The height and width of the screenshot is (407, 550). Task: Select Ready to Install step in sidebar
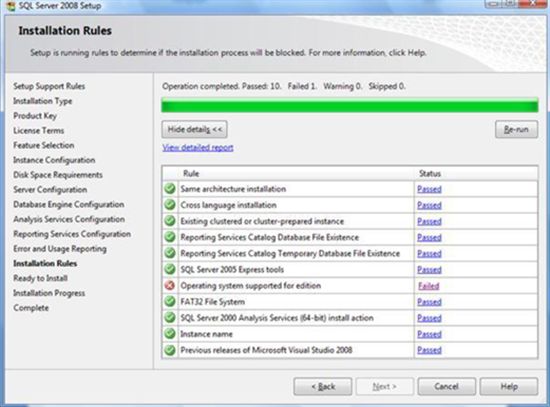(x=40, y=278)
